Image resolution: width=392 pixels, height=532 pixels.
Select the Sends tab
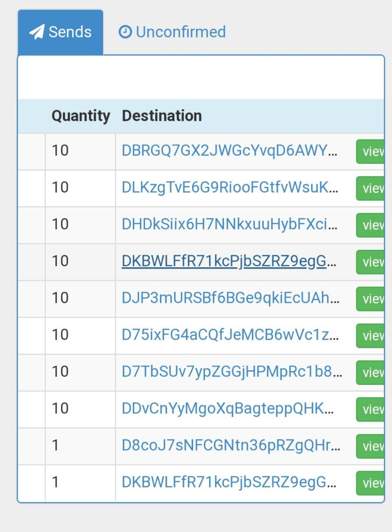(60, 32)
